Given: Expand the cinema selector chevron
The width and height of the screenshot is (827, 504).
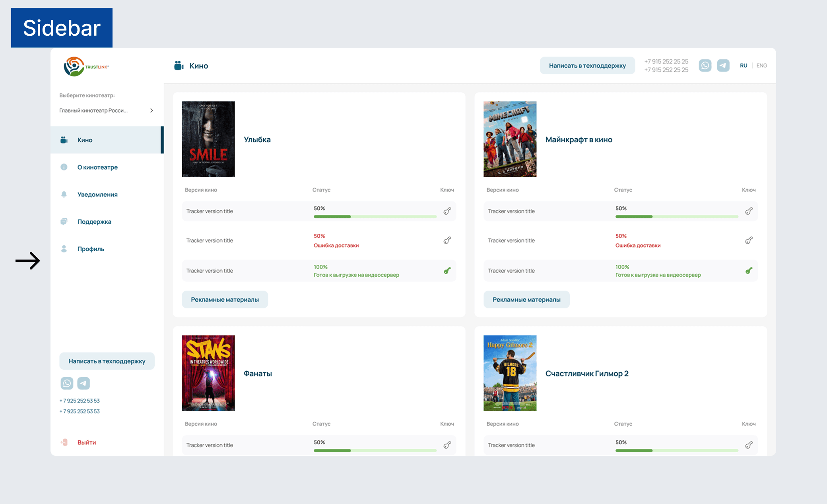Looking at the screenshot, I should (x=151, y=110).
